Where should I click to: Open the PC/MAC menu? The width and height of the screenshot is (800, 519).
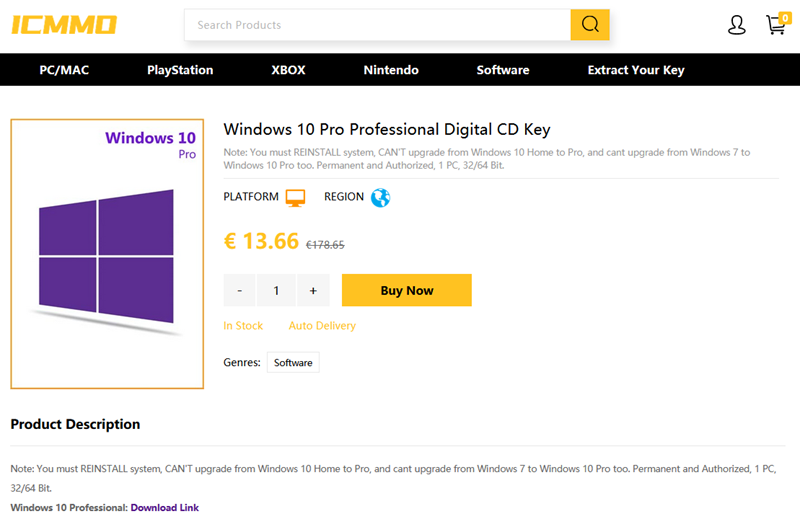tap(64, 70)
